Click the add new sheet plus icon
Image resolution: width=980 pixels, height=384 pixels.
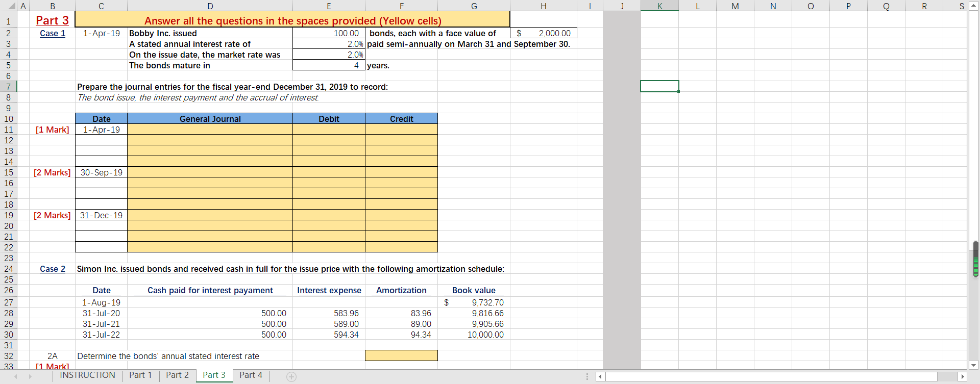coord(291,377)
